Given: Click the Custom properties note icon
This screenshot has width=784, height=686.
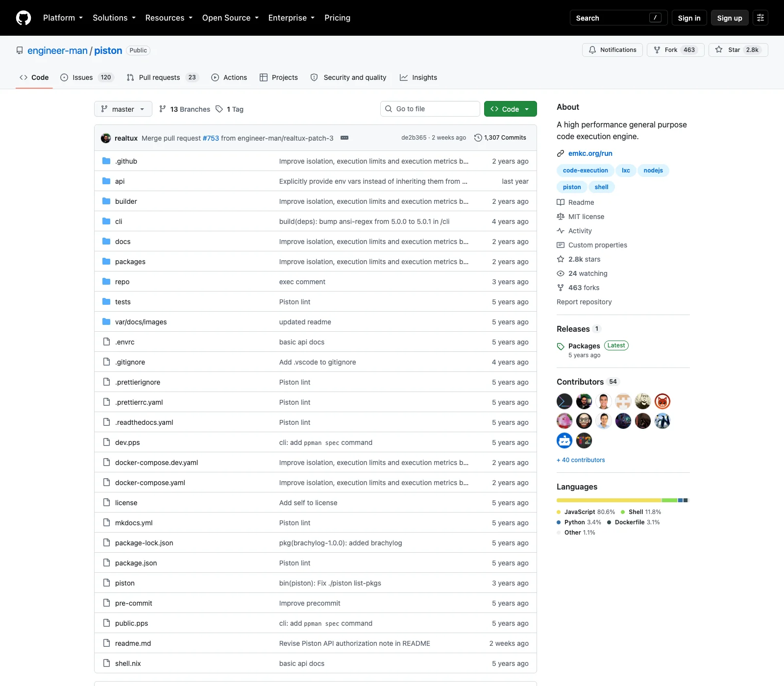Looking at the screenshot, I should [x=561, y=245].
